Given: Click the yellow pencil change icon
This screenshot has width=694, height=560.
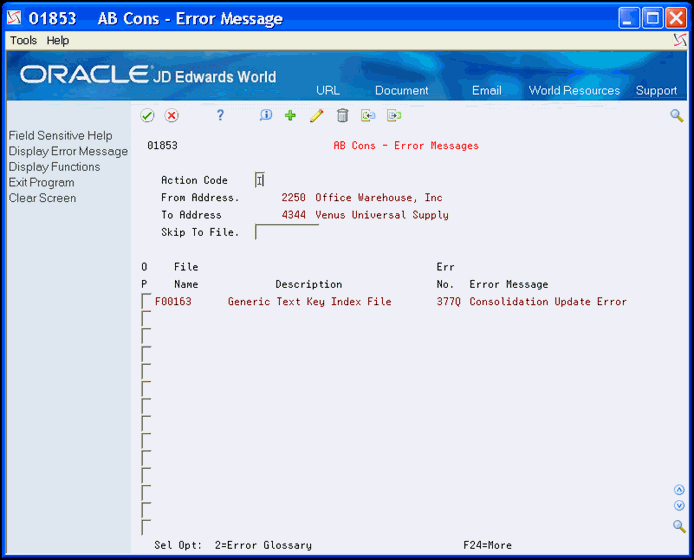Looking at the screenshot, I should [316, 116].
